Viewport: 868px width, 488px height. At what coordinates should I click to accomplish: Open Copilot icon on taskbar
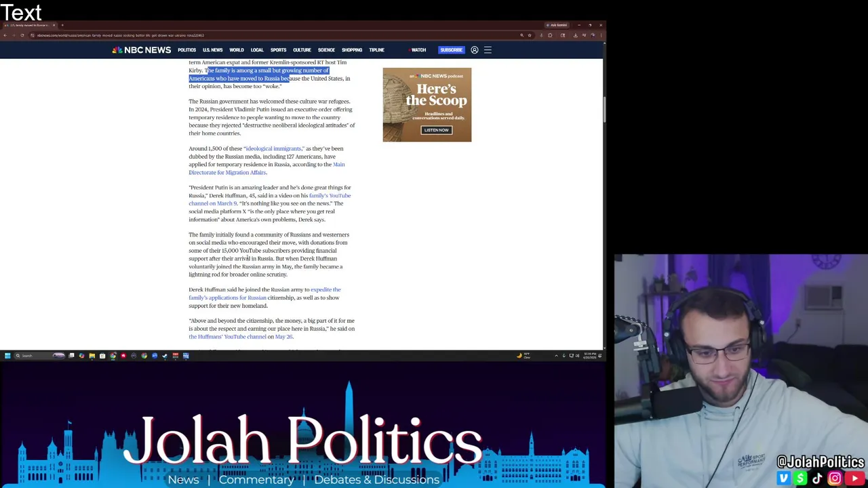pyautogui.click(x=81, y=356)
